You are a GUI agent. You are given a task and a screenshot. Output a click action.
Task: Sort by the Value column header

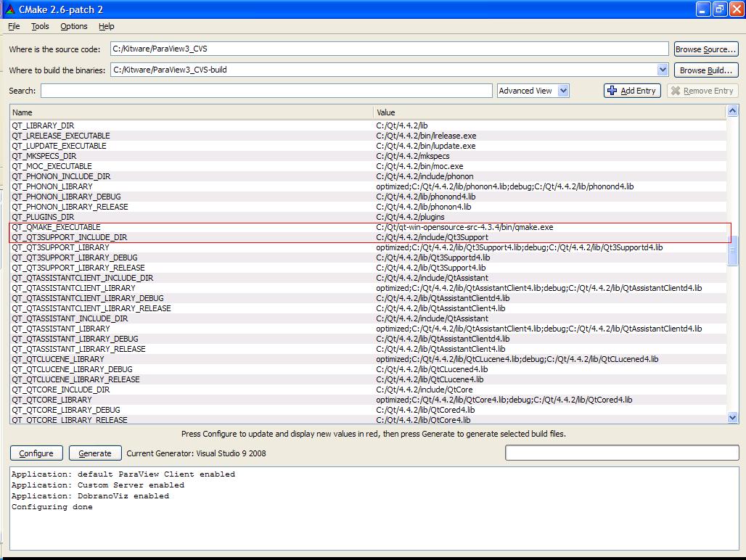pos(550,112)
